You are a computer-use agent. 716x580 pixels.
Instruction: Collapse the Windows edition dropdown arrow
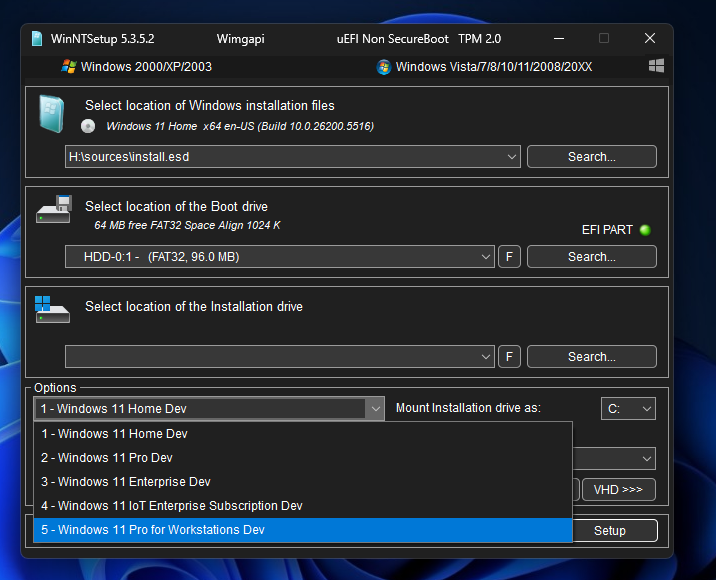(375, 409)
